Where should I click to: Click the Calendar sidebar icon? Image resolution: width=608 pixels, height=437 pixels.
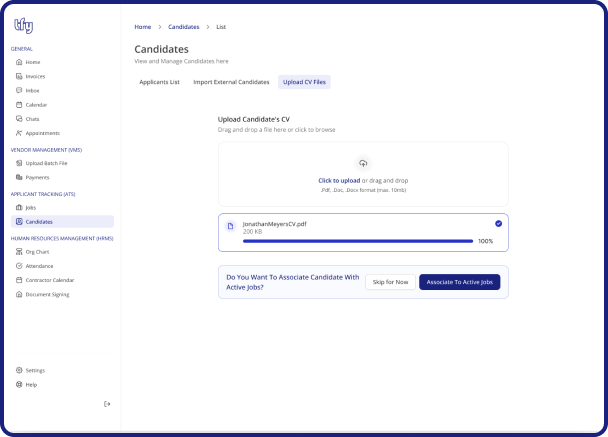pos(19,105)
